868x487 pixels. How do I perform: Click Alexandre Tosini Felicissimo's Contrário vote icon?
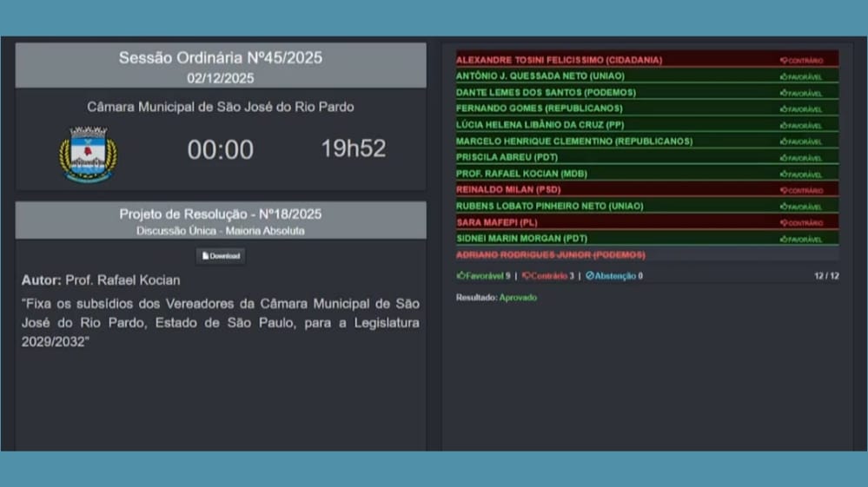pos(784,61)
